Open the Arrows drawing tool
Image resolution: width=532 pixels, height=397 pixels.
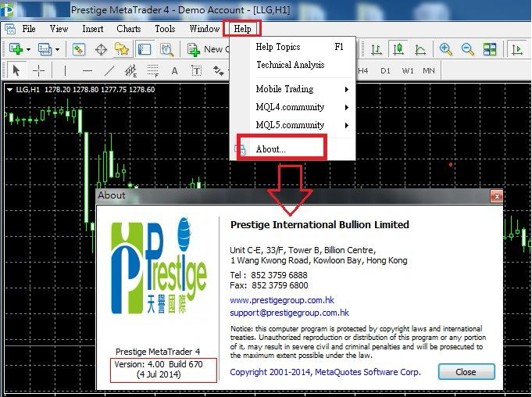[x=219, y=70]
